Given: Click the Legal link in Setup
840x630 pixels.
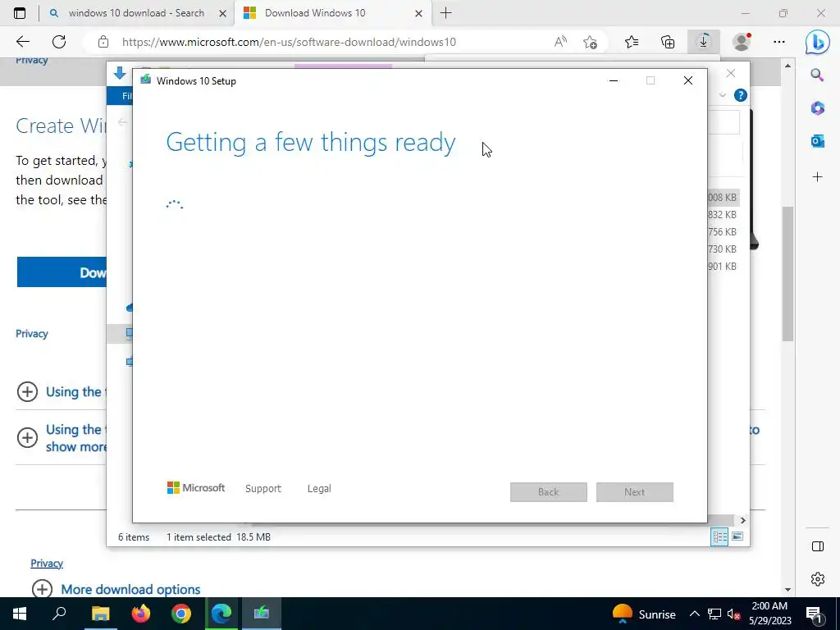Looking at the screenshot, I should tap(319, 489).
